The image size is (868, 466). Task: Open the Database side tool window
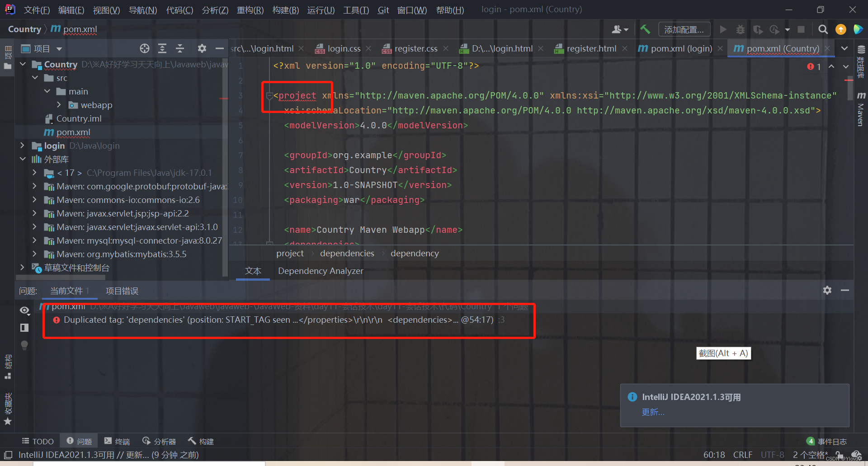coord(861,62)
